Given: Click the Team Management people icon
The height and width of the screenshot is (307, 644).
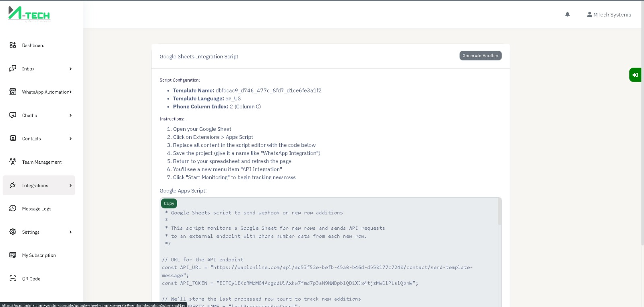Looking at the screenshot, I should [13, 162].
